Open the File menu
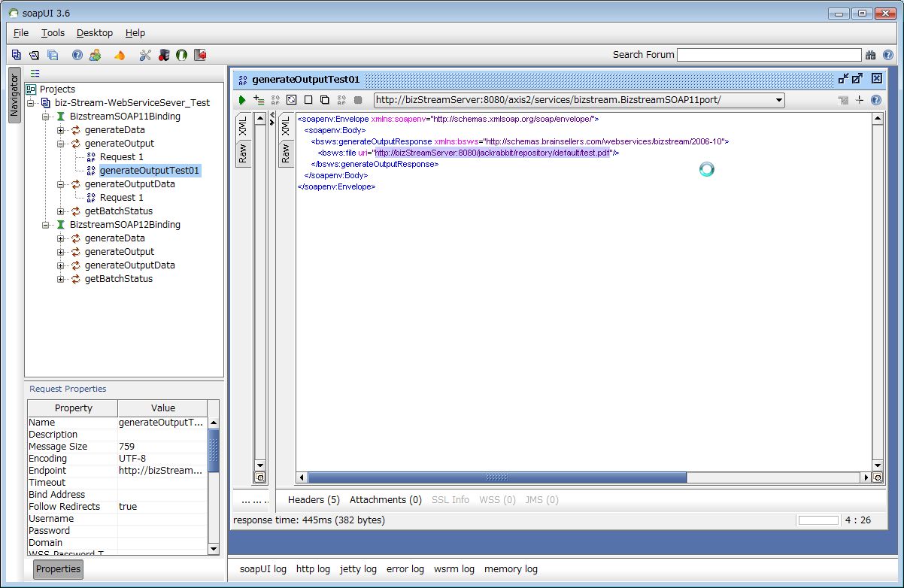This screenshot has width=904, height=588. point(21,33)
